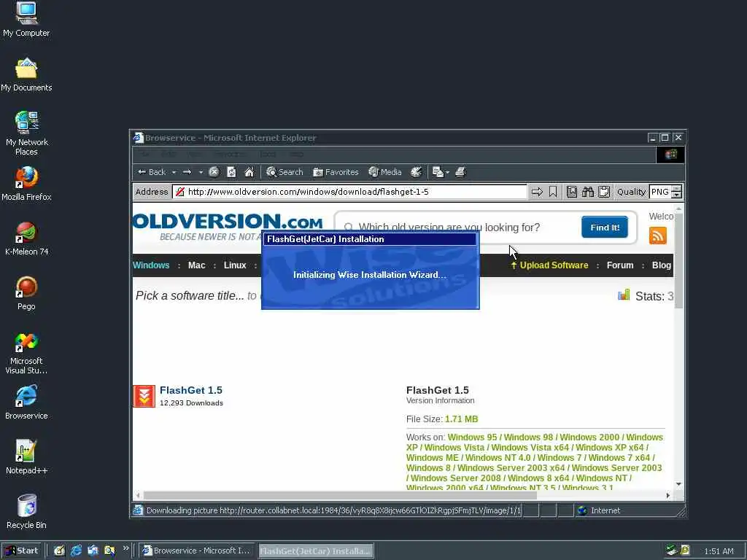Click the Downloading picture status bar text
The height and width of the screenshot is (560, 747).
[333, 510]
